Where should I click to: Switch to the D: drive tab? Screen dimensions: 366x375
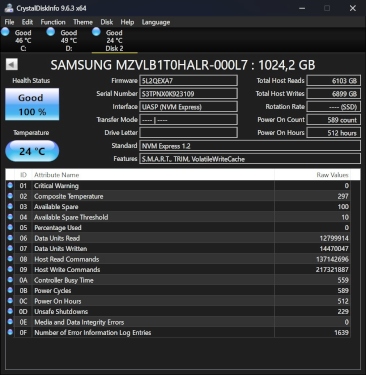pos(69,40)
